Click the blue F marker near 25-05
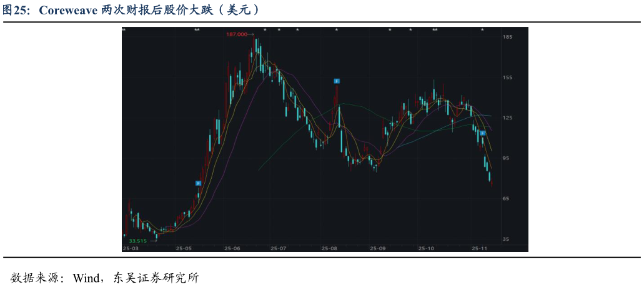Screen dimensions: 644x287 click(199, 183)
